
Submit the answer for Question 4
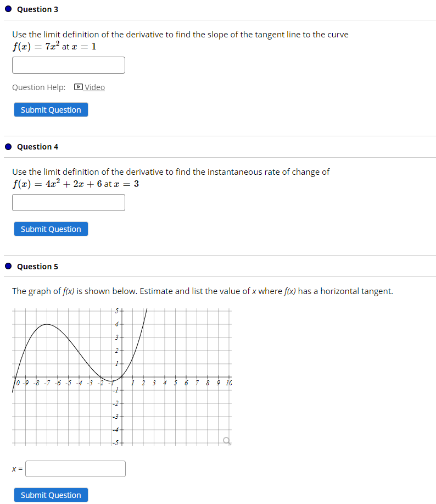(51, 229)
